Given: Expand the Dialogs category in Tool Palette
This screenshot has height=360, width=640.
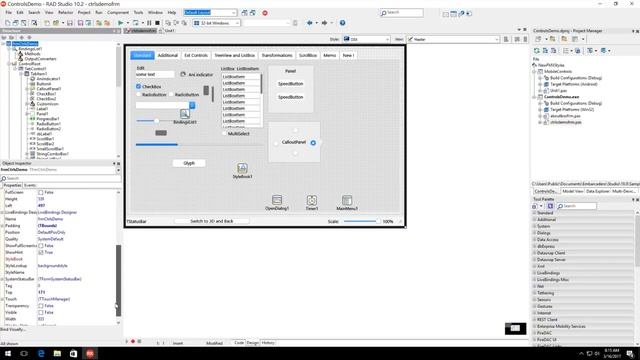Looking at the screenshot, I should pos(535,233).
